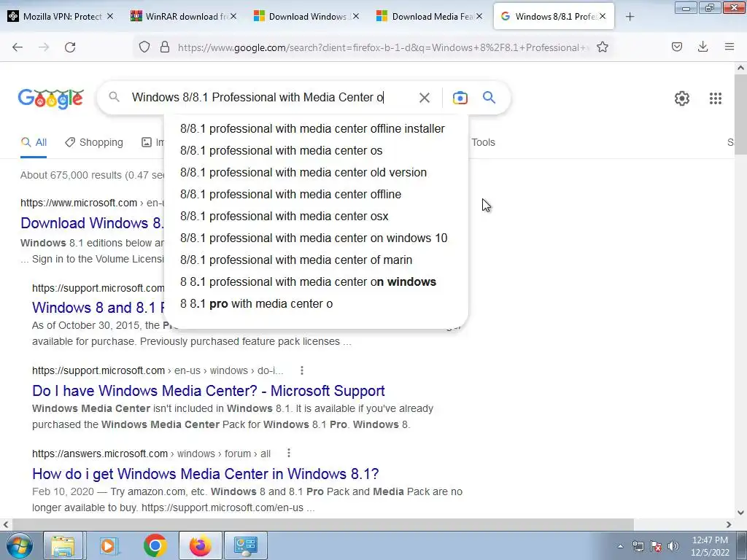
Task: Open search Tools options
Action: click(483, 142)
